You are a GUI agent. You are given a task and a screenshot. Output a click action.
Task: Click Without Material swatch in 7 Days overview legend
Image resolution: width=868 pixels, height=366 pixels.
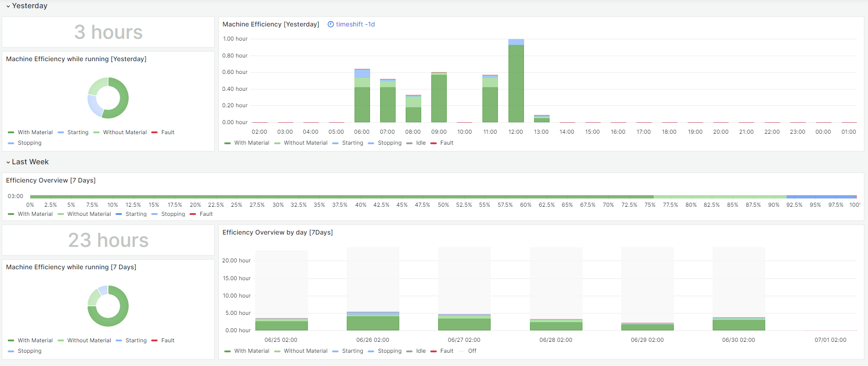61,214
